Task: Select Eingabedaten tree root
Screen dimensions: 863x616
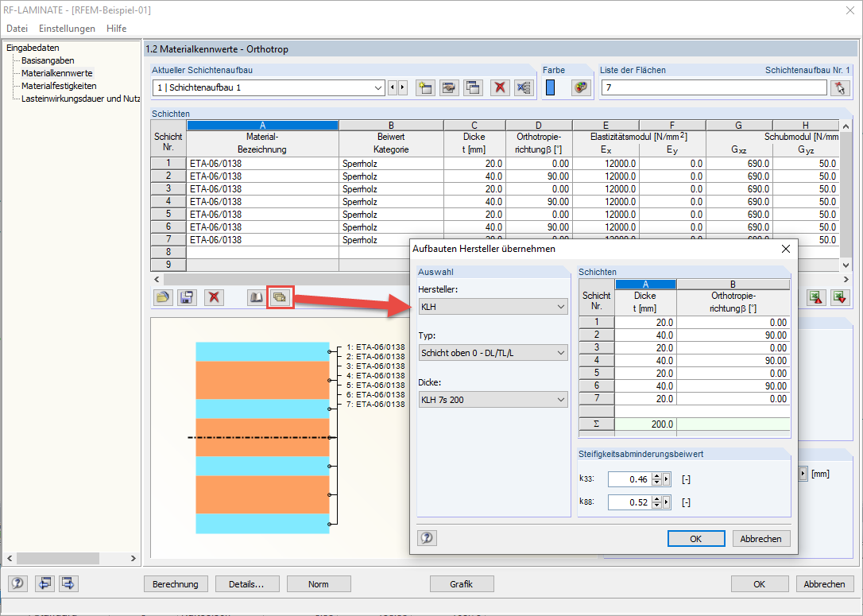Action: click(33, 48)
